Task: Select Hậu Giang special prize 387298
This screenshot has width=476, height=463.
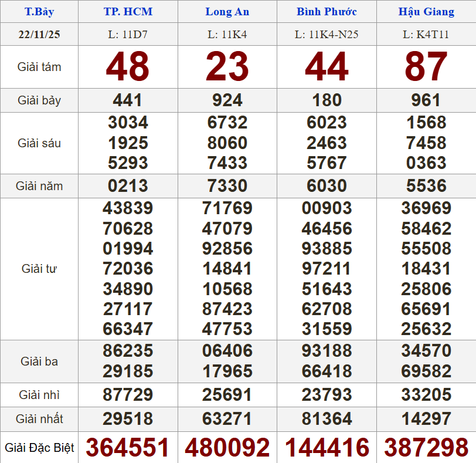Action: (426, 448)
